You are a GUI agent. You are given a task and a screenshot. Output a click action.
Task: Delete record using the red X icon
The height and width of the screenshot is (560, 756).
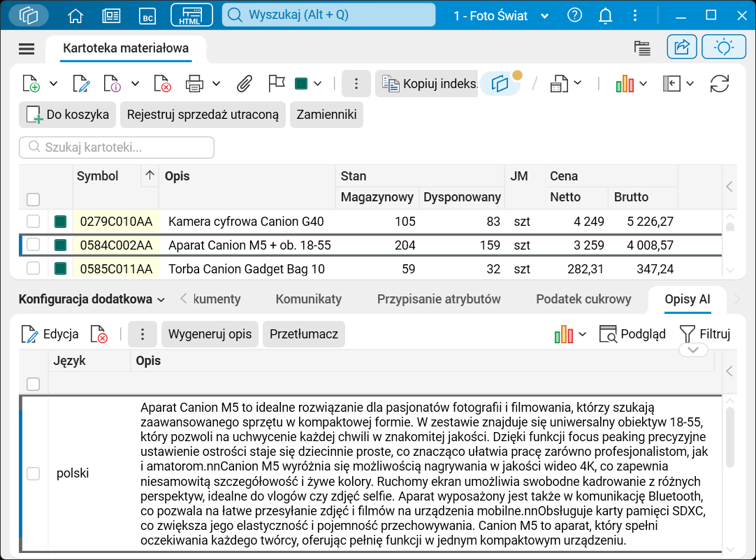[x=161, y=83]
